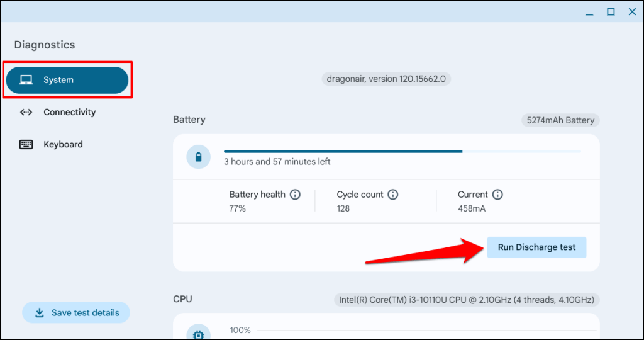The width and height of the screenshot is (644, 340).
Task: Click the Connectivity arrows icon
Action: click(x=26, y=112)
